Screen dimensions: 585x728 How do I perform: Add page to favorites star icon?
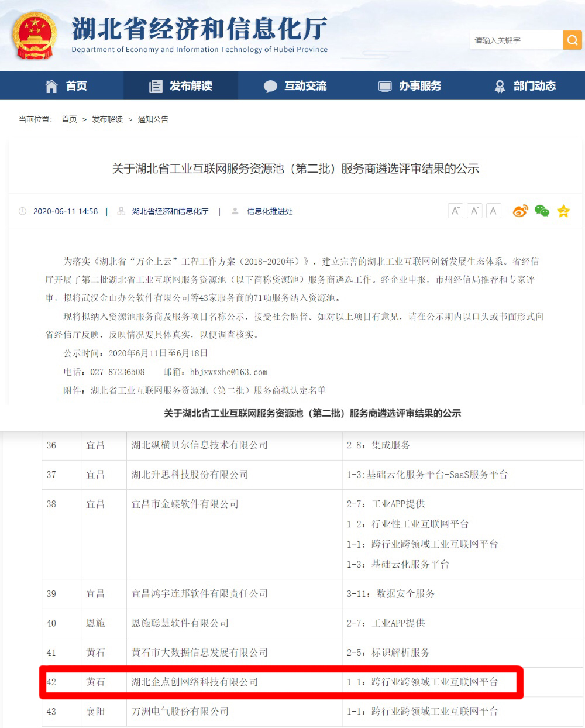(x=563, y=211)
